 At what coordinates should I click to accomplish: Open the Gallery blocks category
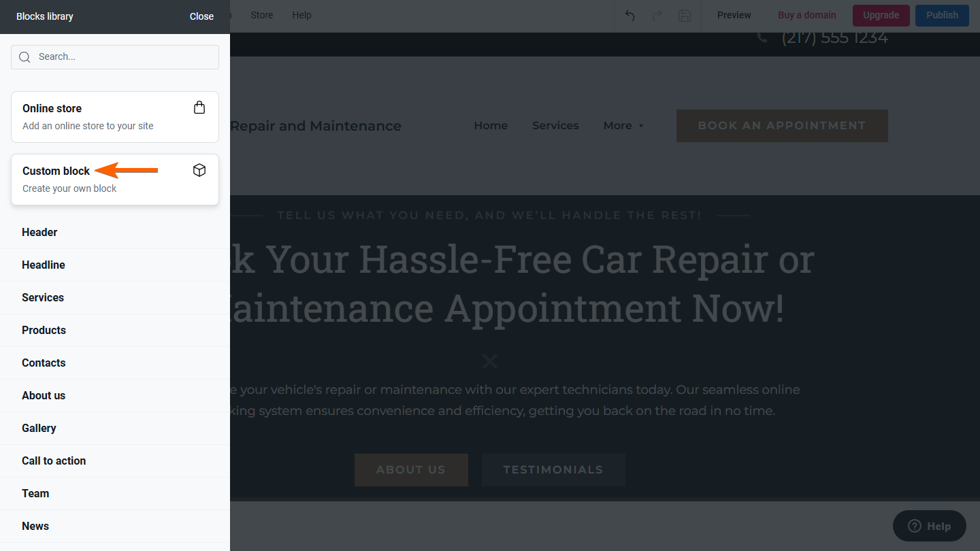tap(115, 429)
